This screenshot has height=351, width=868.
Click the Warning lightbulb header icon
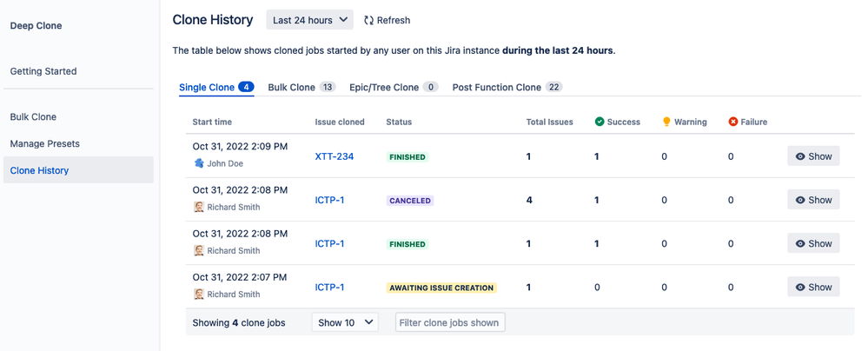(x=666, y=122)
